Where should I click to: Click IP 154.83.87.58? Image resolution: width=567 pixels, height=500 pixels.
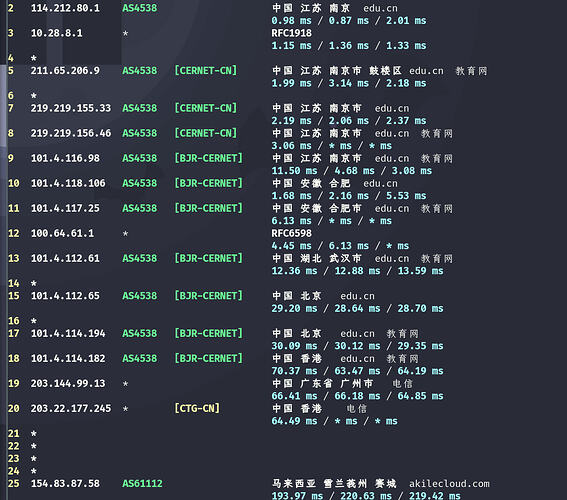[x=65, y=484]
